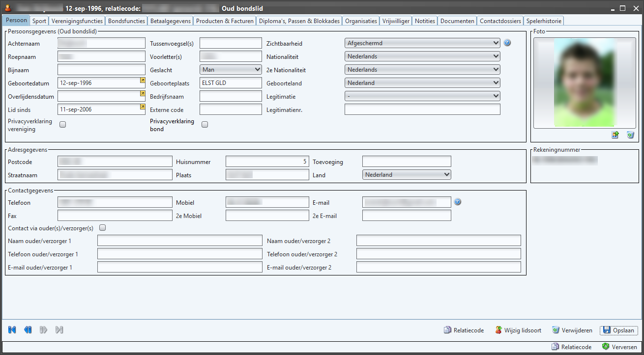Viewport: 644px width, 355px height.
Task: Open the Legitimatie dropdown
Action: tap(422, 96)
